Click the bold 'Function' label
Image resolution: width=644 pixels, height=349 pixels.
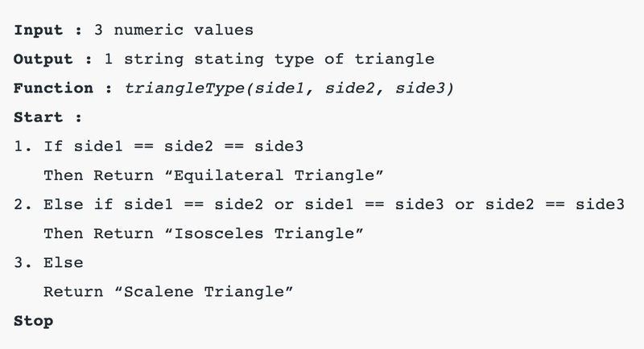point(53,88)
